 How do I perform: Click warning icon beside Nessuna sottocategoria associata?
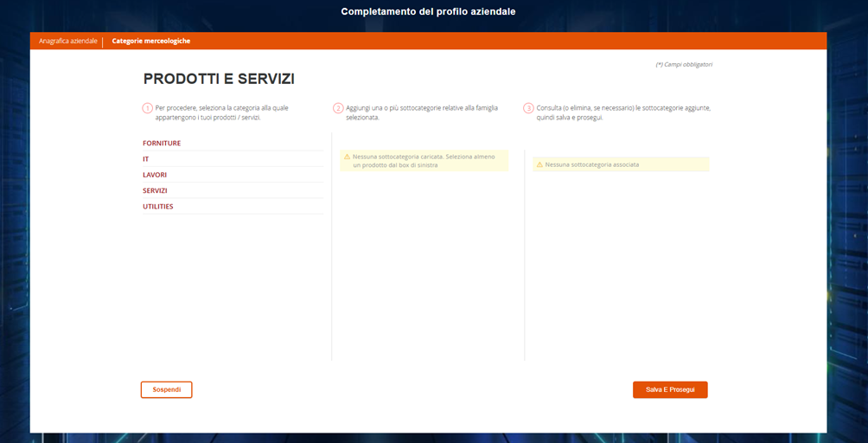[539, 164]
